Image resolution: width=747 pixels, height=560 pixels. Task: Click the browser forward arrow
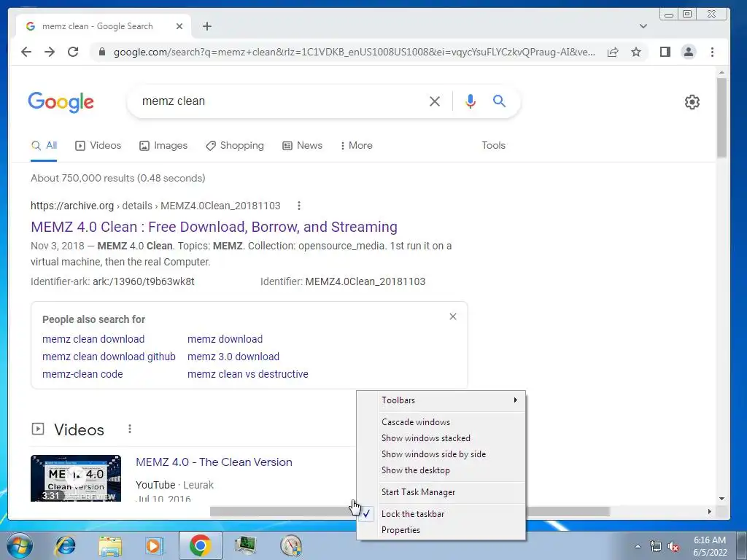(x=50, y=52)
